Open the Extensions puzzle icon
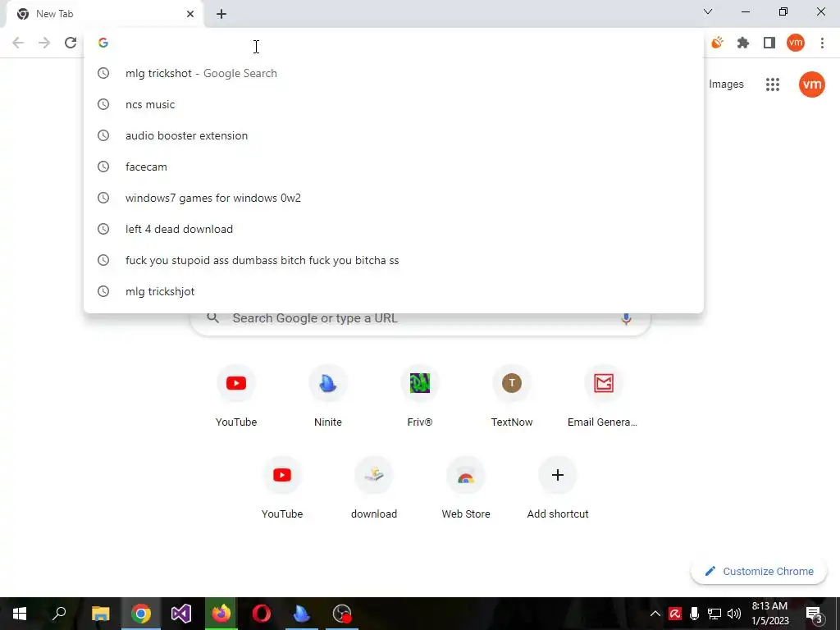Screen dimensions: 840x630 pos(743,43)
